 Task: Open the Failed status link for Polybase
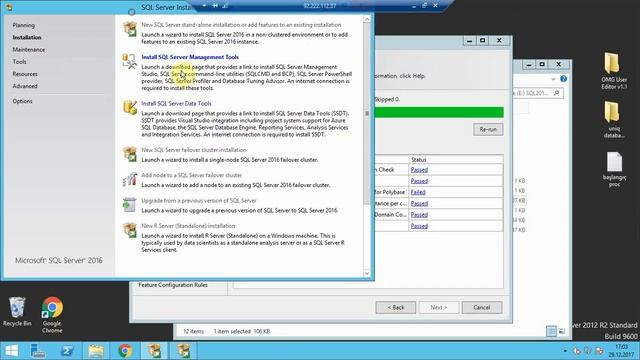pyautogui.click(x=418, y=192)
